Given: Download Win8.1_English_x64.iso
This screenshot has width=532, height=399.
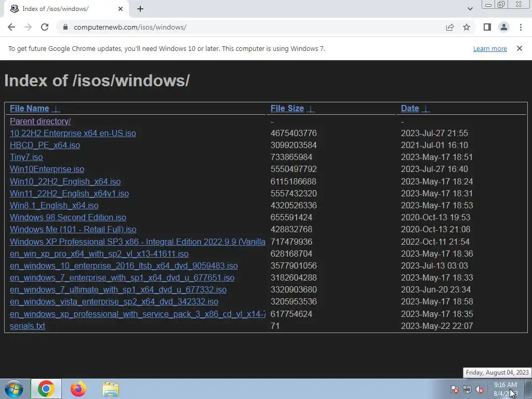Looking at the screenshot, I should [x=54, y=205].
